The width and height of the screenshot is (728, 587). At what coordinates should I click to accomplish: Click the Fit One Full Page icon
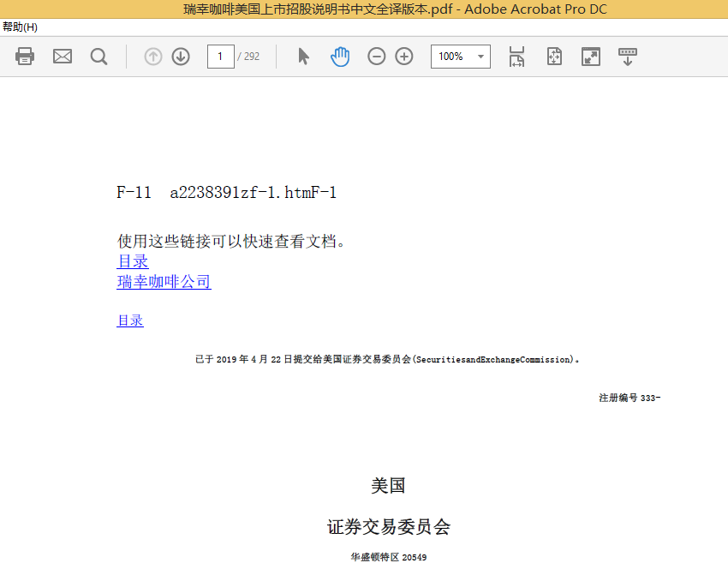point(554,57)
